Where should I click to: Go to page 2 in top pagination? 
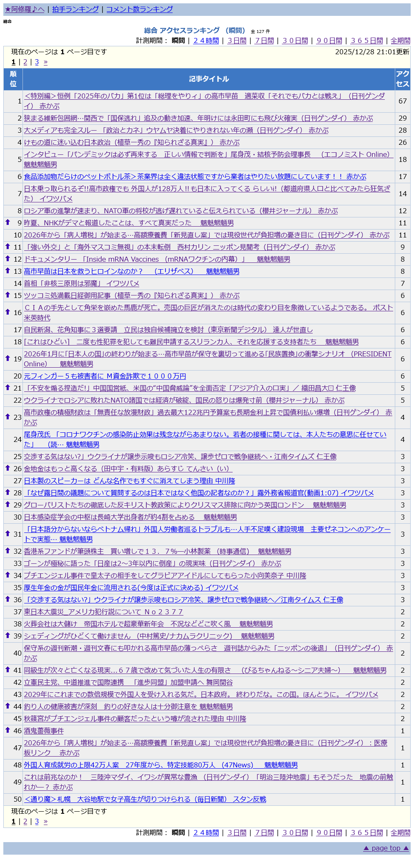click(25, 62)
